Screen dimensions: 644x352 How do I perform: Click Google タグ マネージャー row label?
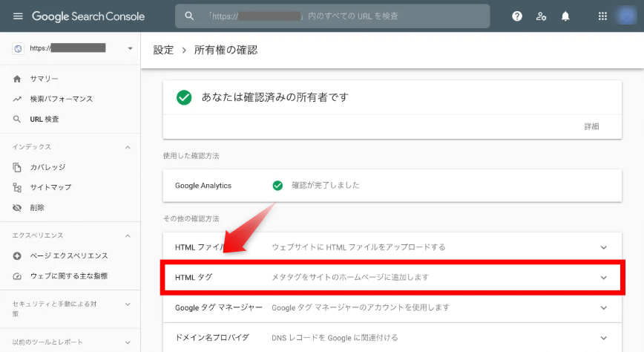(218, 307)
